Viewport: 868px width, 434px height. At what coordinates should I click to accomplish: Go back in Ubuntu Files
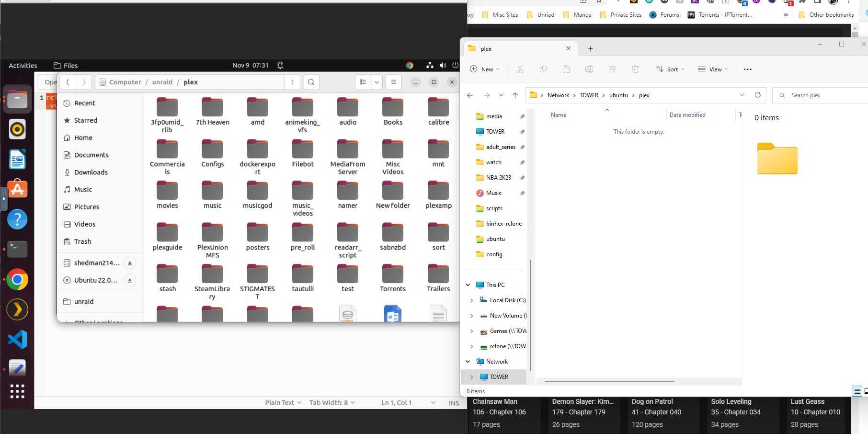[x=68, y=82]
